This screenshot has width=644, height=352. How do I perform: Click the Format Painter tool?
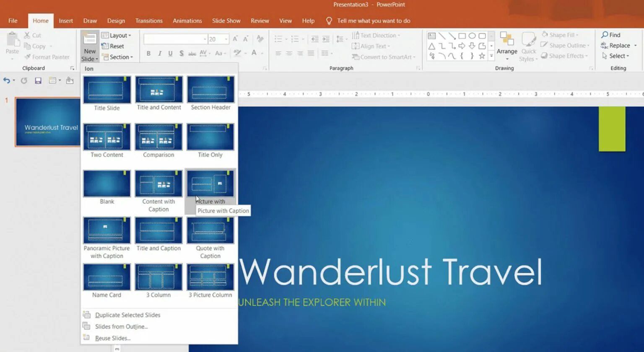(47, 57)
